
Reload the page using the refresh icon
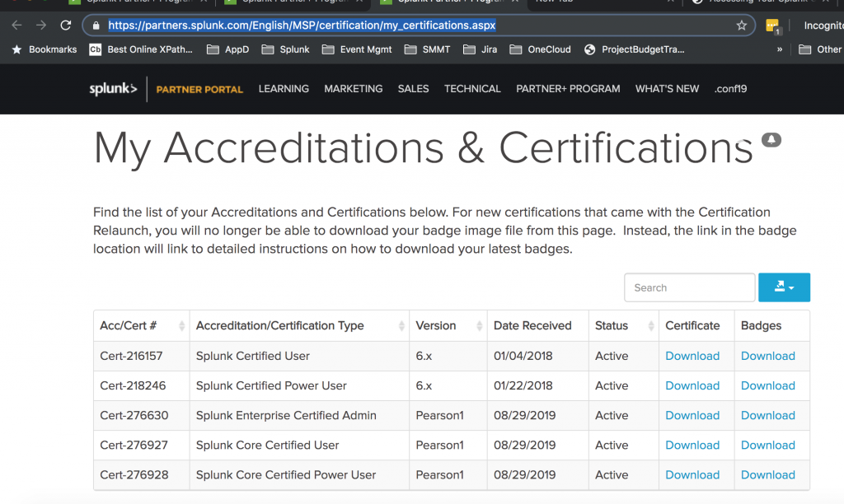click(65, 25)
